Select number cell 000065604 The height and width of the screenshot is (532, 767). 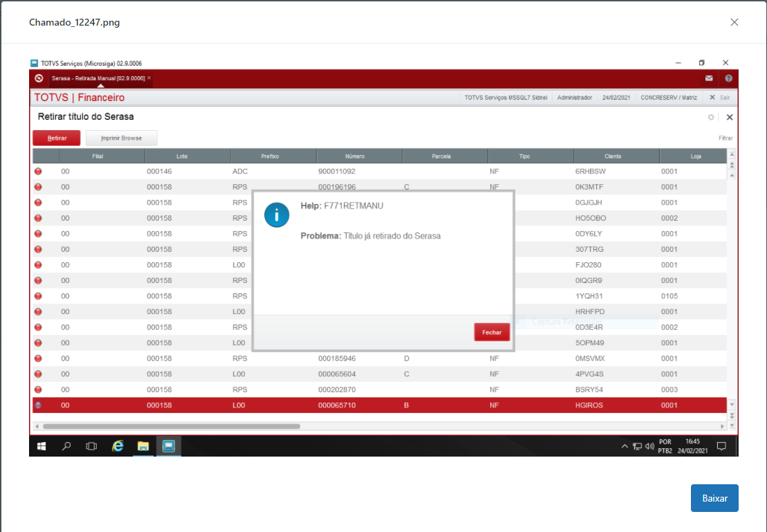tap(337, 374)
